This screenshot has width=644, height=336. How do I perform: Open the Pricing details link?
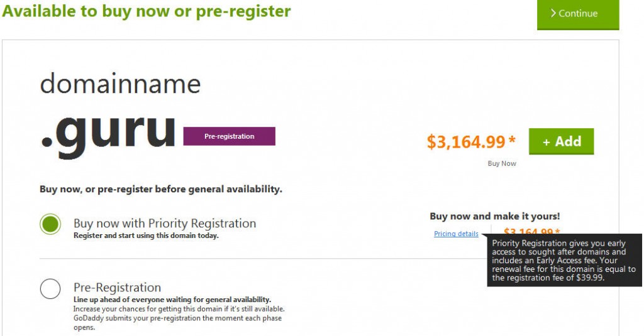(456, 234)
